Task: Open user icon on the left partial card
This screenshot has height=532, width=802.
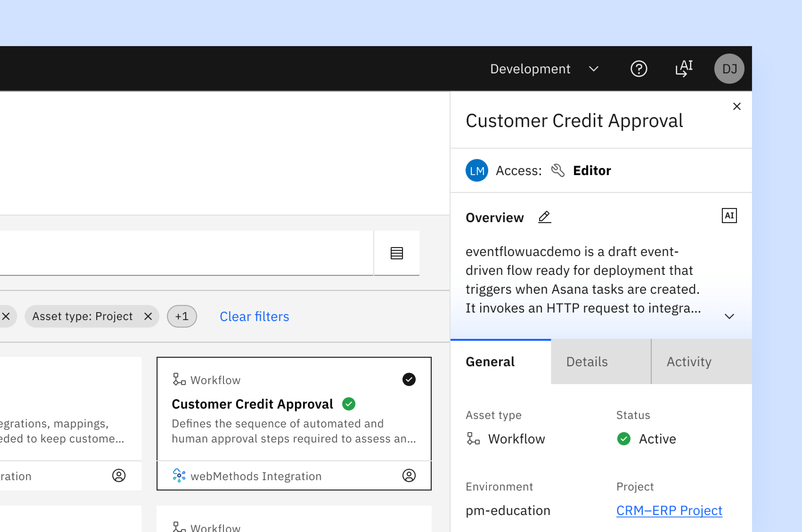Action: [x=119, y=475]
